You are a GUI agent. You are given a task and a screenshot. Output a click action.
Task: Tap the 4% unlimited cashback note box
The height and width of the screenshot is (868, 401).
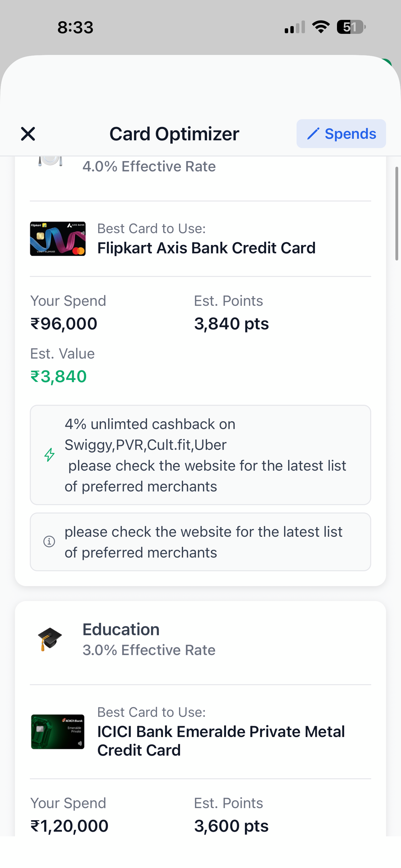coord(200,455)
